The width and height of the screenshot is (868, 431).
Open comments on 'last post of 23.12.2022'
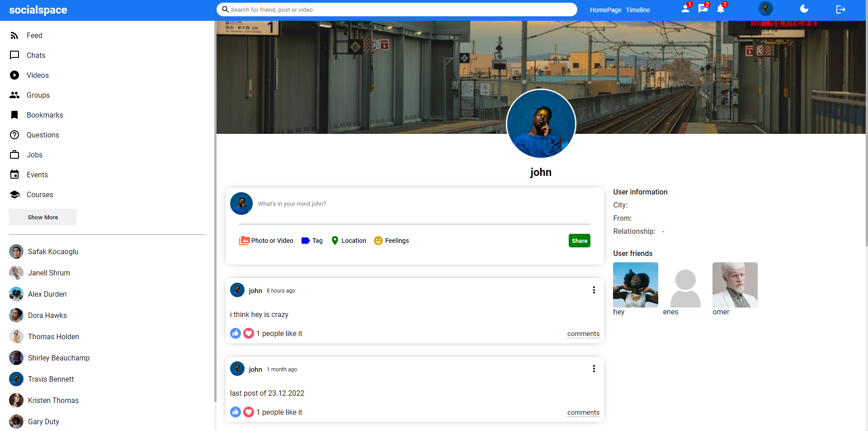[583, 412]
